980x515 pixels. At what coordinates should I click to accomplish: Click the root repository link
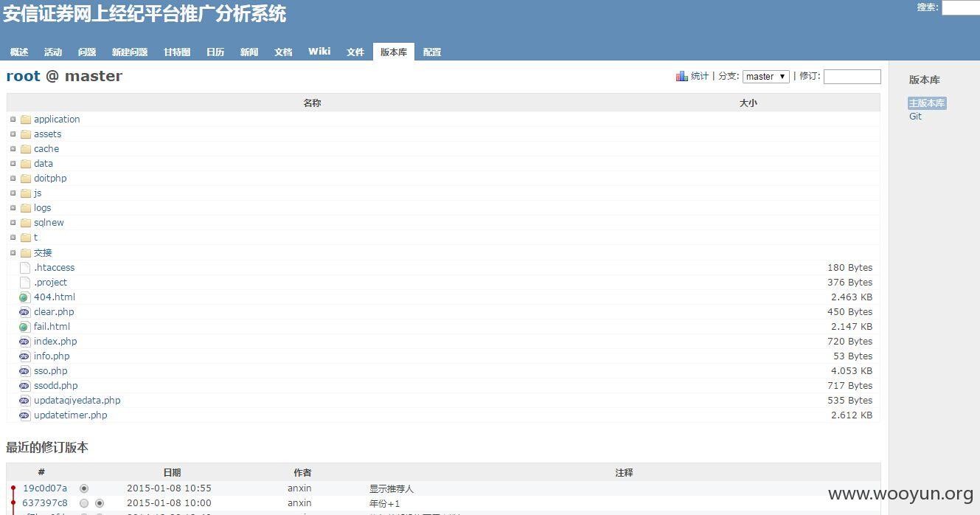click(23, 76)
